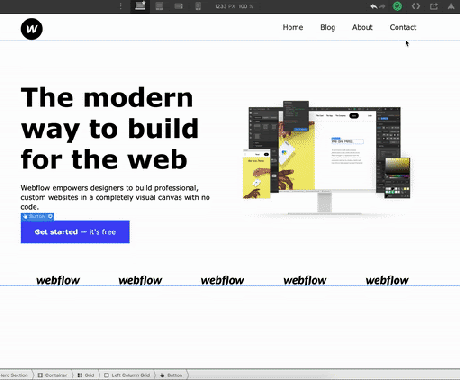Click the round W logo in navbar
Screen dimensions: 460x380
click(32, 29)
